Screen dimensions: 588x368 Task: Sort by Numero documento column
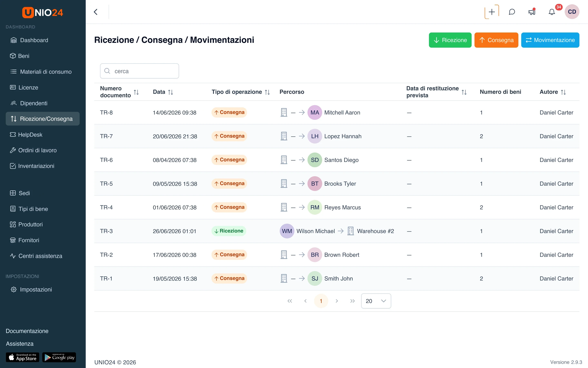136,92
